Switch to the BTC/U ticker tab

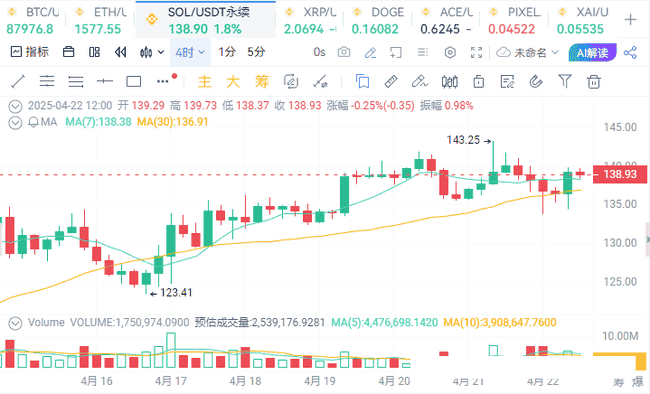click(32, 20)
